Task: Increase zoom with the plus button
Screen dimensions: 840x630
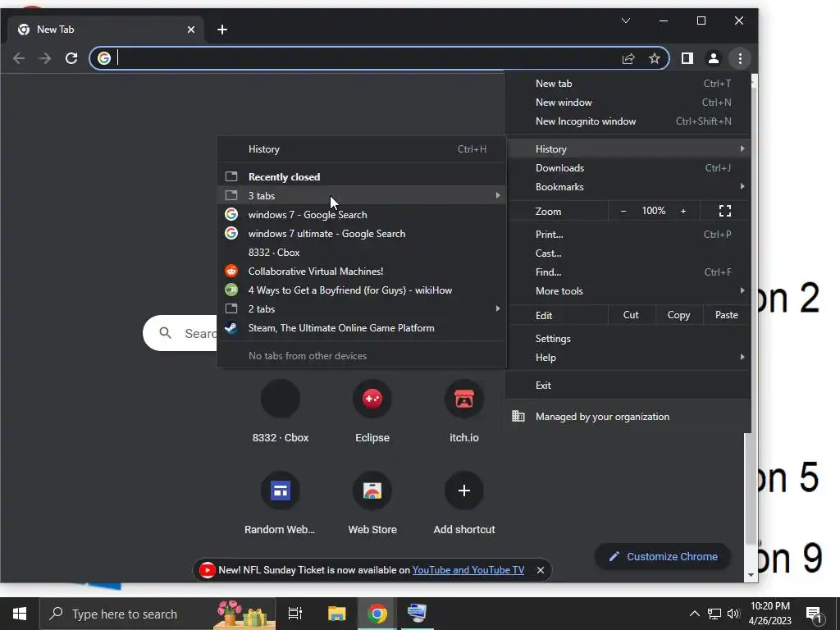Action: point(683,211)
